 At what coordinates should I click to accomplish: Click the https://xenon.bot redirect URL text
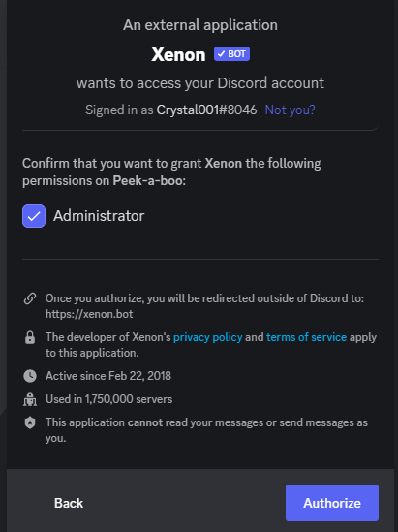(x=89, y=314)
